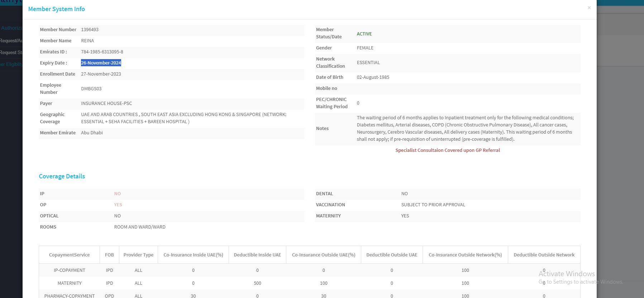The width and height of the screenshot is (644, 298).
Task: Click Co-Insurance Inside UAE(%) column header
Action: coord(193,255)
